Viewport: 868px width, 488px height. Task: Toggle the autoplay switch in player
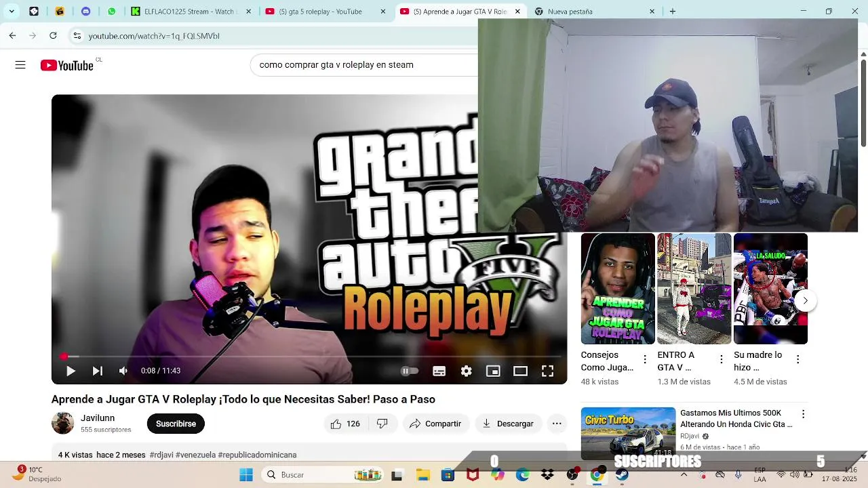coord(410,371)
